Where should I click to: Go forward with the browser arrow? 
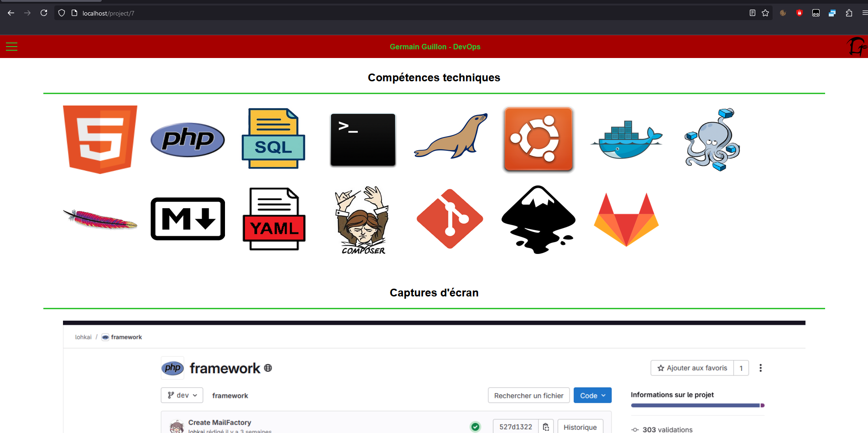27,13
